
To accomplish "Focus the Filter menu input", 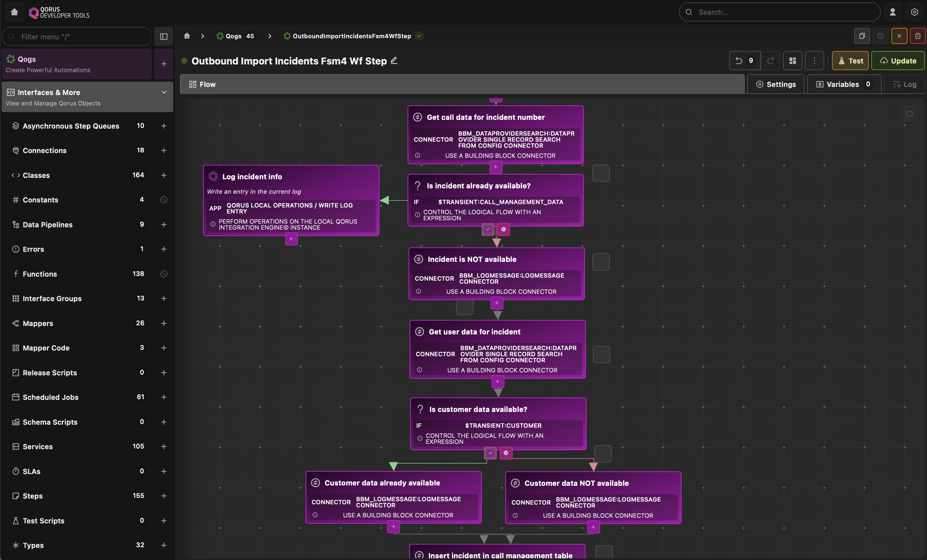I will [x=77, y=37].
